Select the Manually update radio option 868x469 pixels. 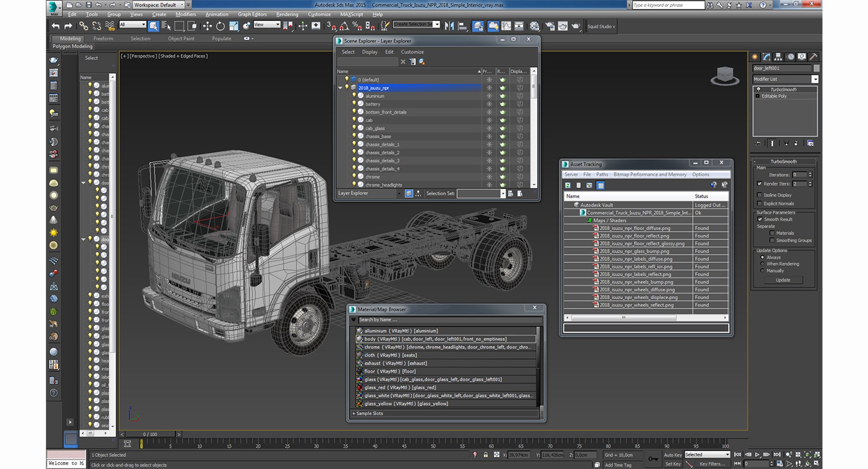[762, 271]
